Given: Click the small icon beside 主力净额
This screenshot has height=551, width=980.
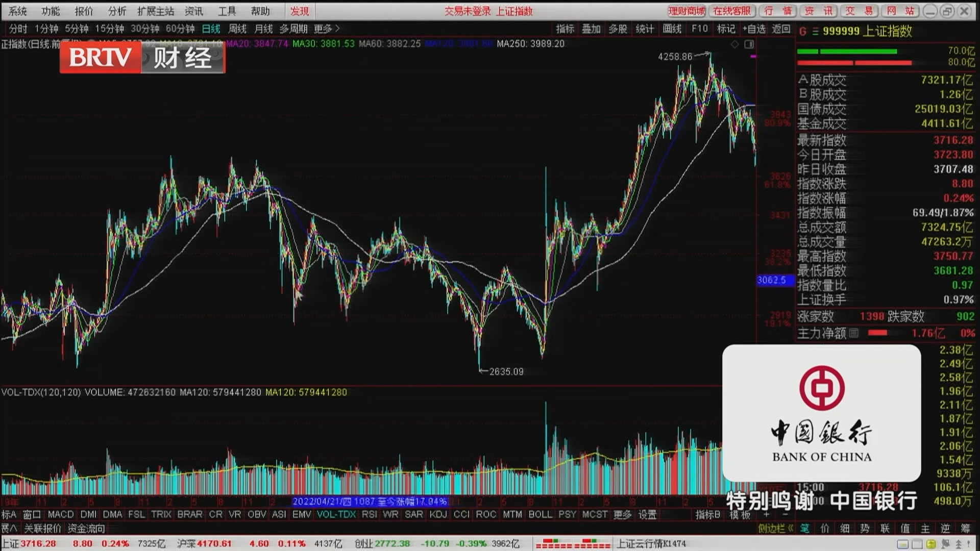Looking at the screenshot, I should pyautogui.click(x=853, y=333).
